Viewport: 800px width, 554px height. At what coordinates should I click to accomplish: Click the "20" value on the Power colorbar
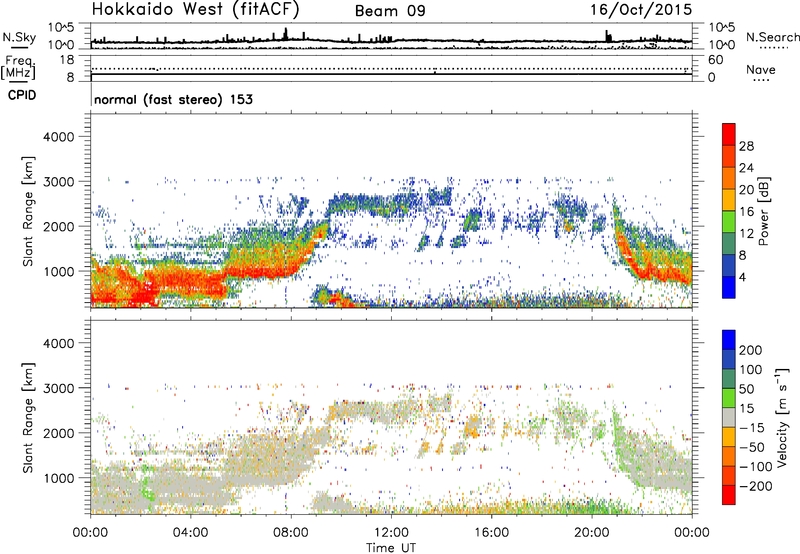point(746,190)
